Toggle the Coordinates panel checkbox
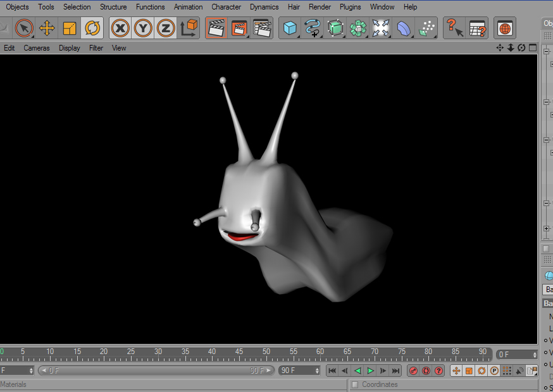 pos(354,384)
